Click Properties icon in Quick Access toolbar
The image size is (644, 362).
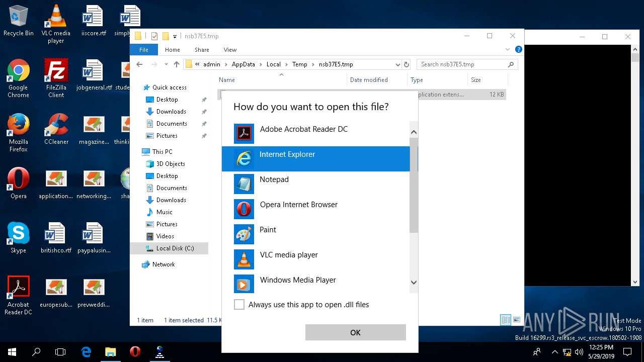(154, 36)
